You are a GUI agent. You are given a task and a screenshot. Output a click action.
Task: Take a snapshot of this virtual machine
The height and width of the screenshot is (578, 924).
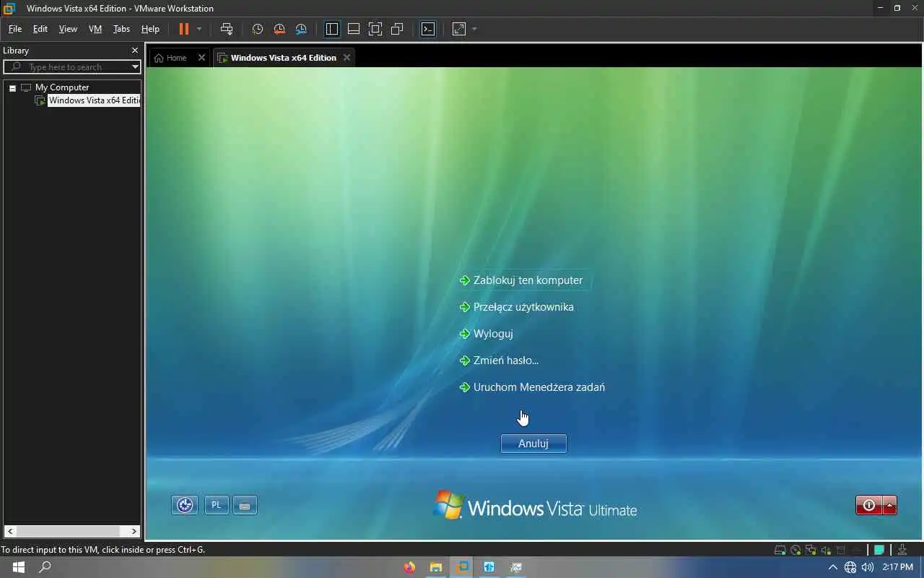[x=257, y=29]
